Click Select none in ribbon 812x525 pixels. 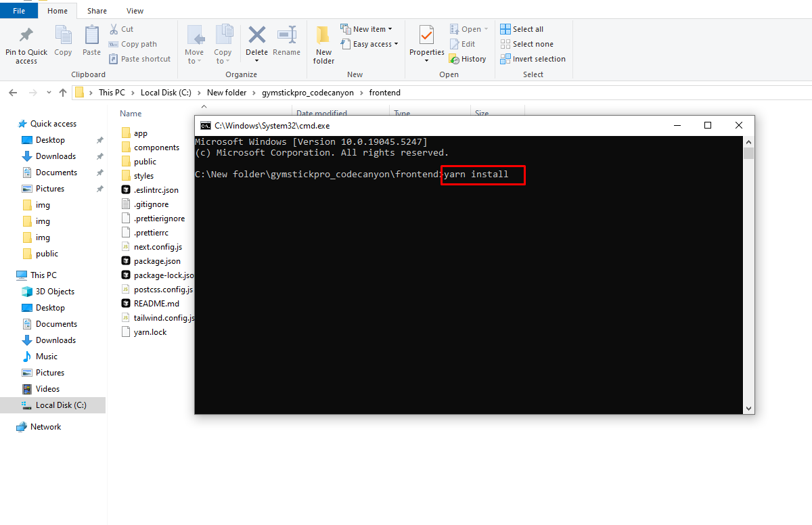point(526,44)
